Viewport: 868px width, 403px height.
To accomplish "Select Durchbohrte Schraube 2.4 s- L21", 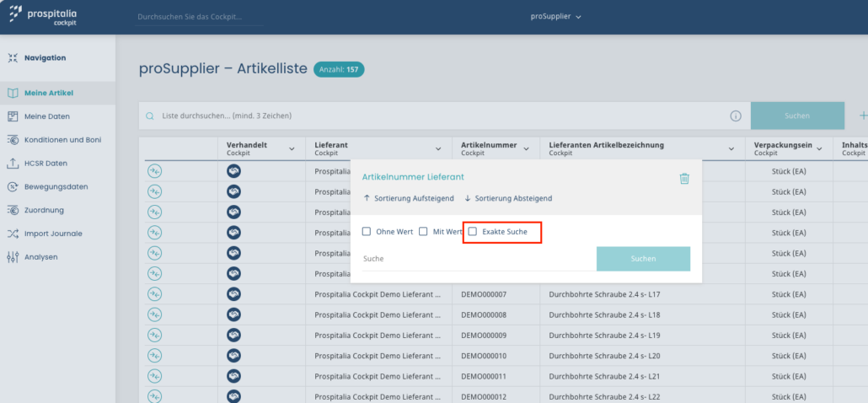I will click(x=604, y=376).
